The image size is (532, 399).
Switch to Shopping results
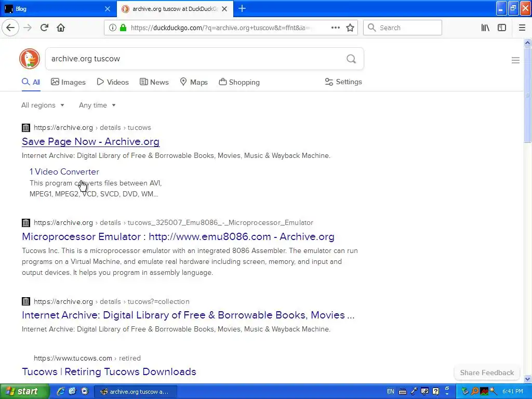(x=239, y=82)
